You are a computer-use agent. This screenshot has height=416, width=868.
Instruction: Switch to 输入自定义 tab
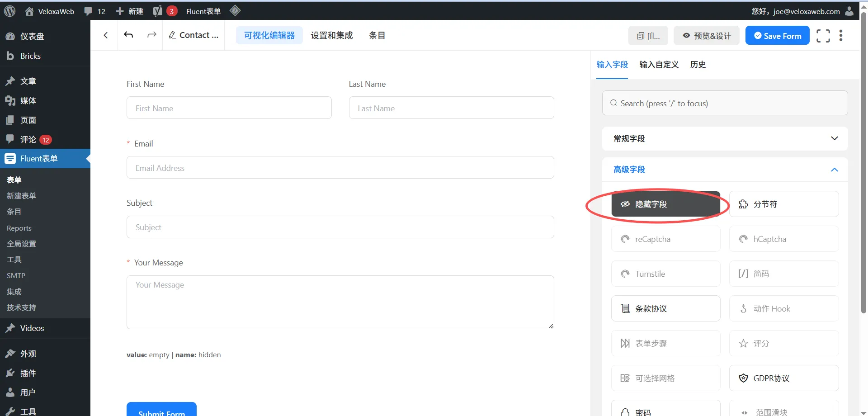(659, 65)
